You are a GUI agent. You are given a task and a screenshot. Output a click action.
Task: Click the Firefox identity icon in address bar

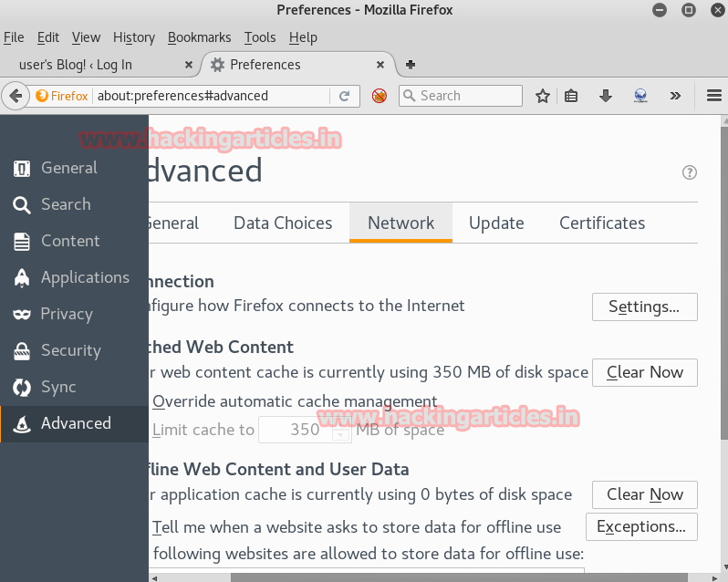(42, 96)
